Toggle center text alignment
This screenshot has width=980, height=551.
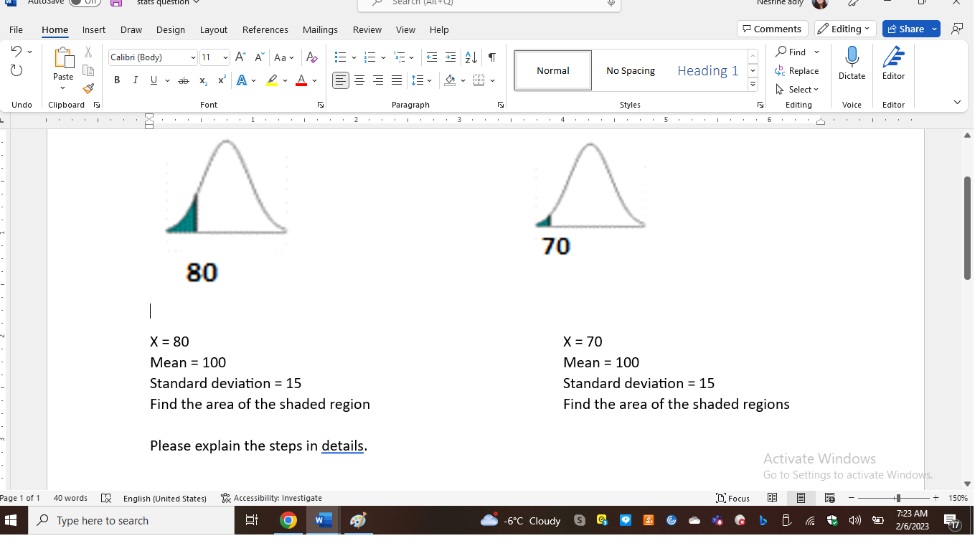[x=359, y=80]
